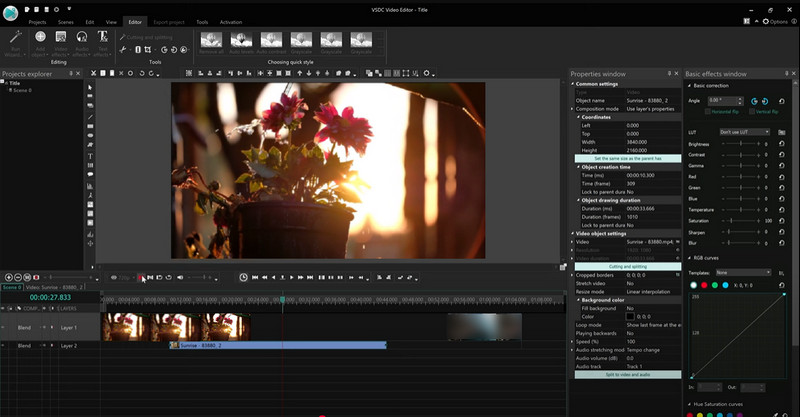Viewport: 800px width, 417px height.
Task: Toggle visibility eye of Layer 2
Action: (3, 346)
